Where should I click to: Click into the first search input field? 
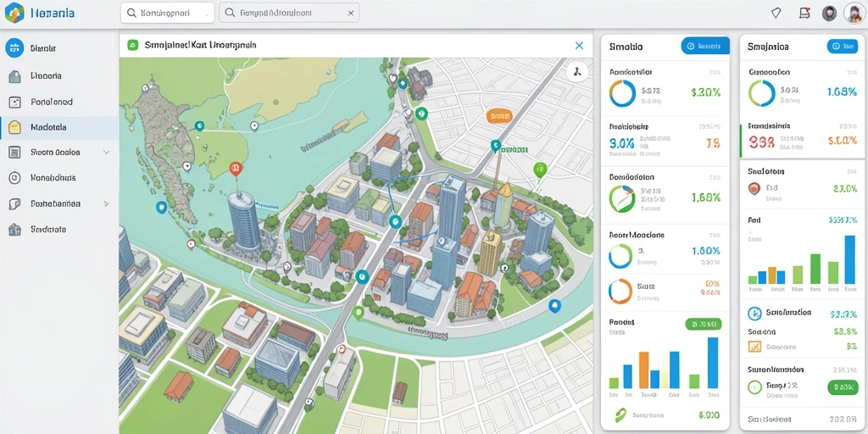click(167, 13)
